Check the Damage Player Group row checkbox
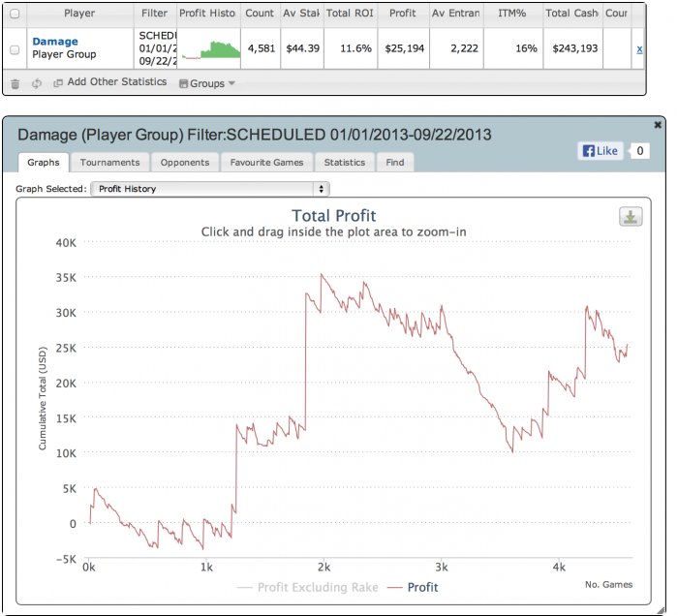The image size is (678, 616). pyautogui.click(x=15, y=49)
